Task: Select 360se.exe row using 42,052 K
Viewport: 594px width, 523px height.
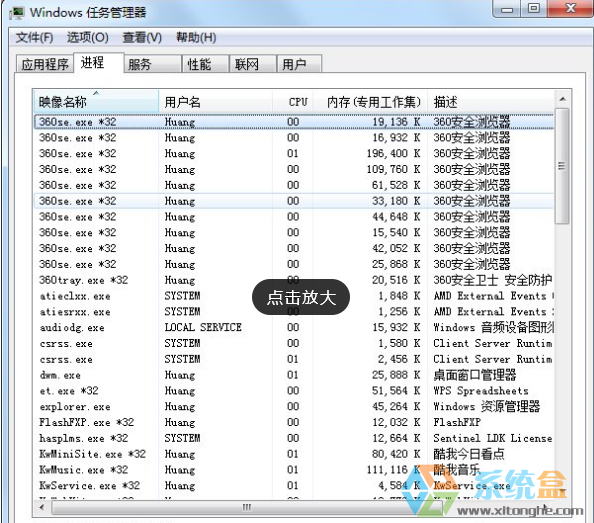Action: pos(294,248)
